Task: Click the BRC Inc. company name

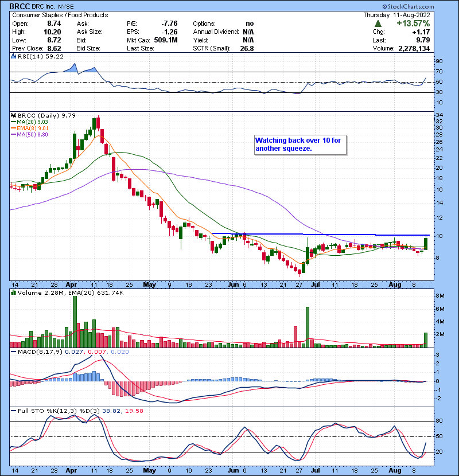Action: click(44, 6)
